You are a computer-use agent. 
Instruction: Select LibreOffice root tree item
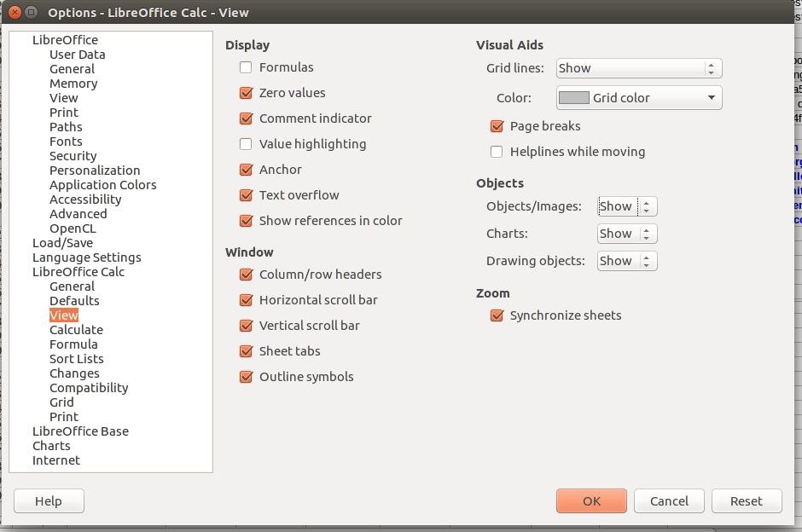click(x=65, y=40)
